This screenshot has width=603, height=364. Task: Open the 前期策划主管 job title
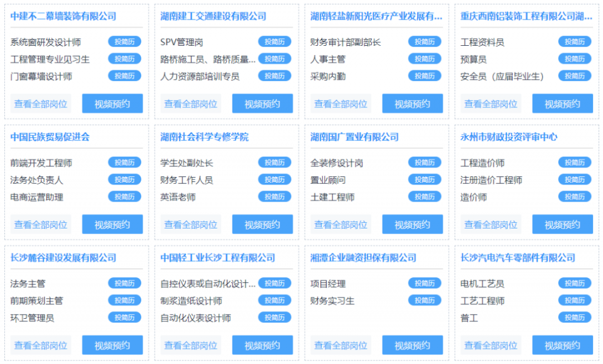pos(36,301)
